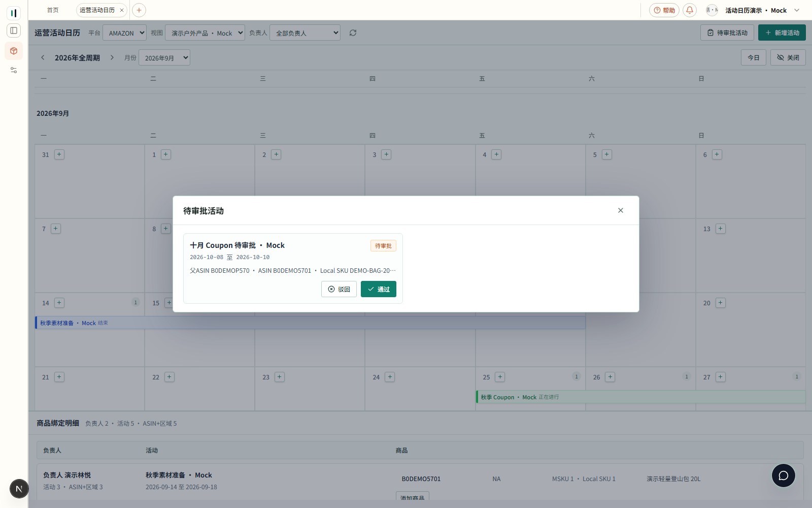Viewport: 812px width, 508px height.
Task: Go to next period with right chevron
Action: (112, 57)
